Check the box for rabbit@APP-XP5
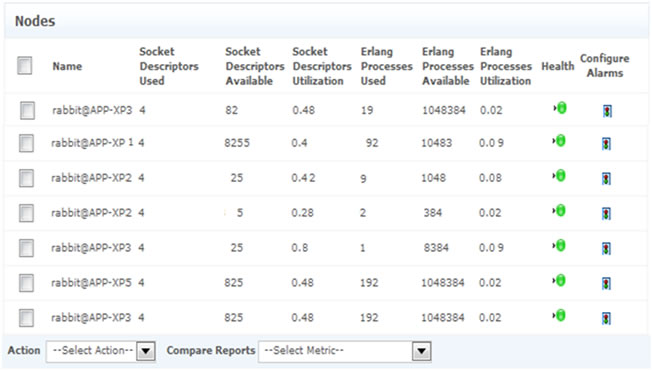 tap(26, 283)
